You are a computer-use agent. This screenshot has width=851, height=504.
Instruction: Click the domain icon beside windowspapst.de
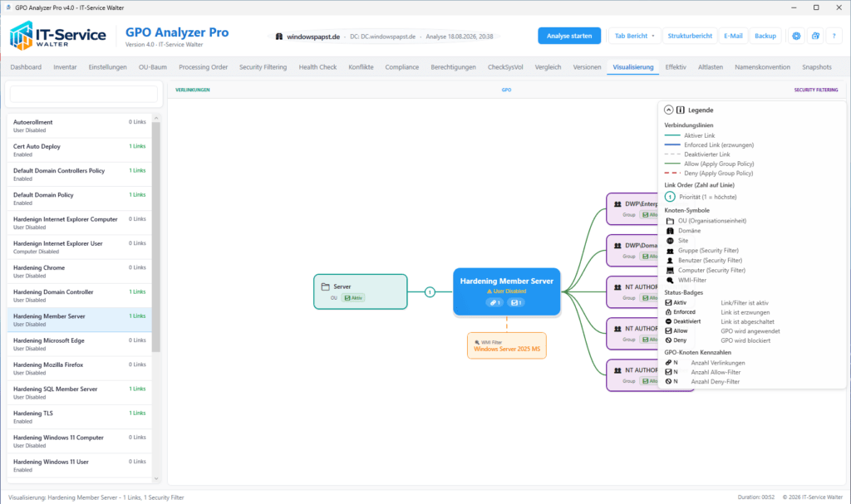[x=279, y=37]
